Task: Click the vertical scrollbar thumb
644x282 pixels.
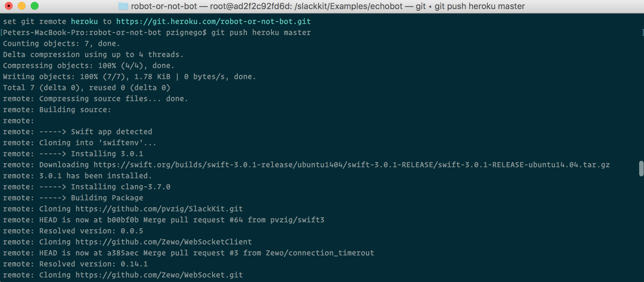Action: point(641,168)
